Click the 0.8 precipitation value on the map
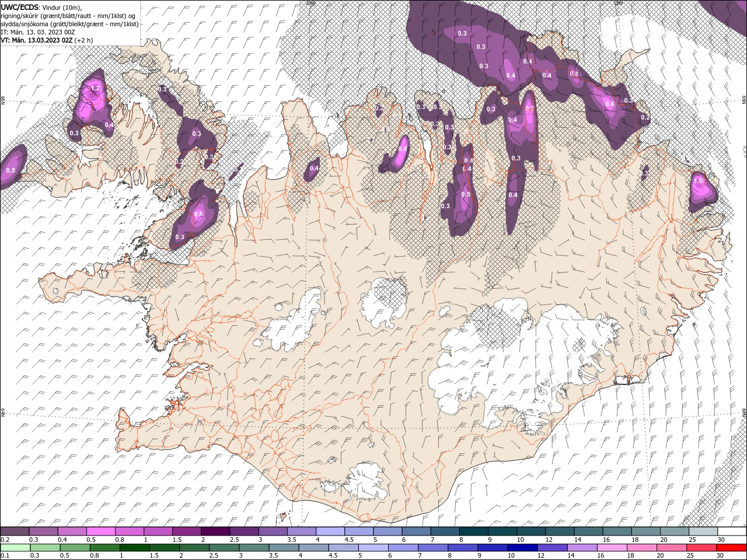747x560 pixels. tap(403, 149)
